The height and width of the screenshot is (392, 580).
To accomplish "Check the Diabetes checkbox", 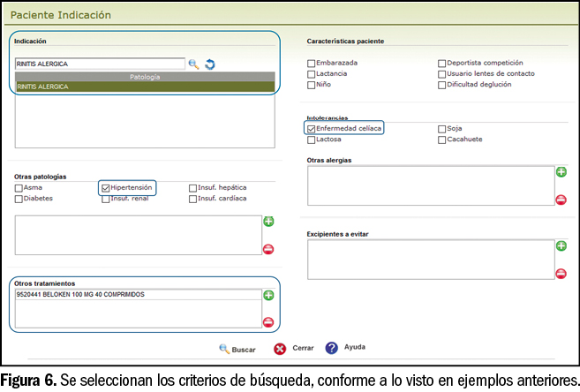I will click(x=19, y=199).
